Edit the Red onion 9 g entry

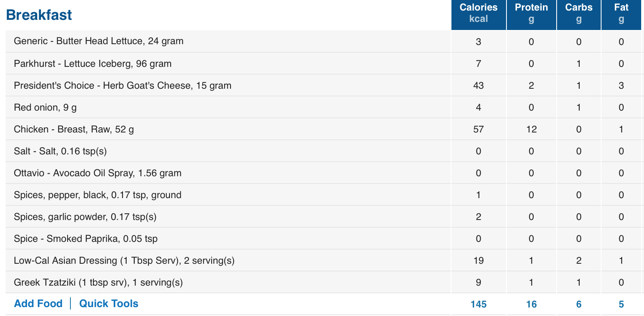45,107
